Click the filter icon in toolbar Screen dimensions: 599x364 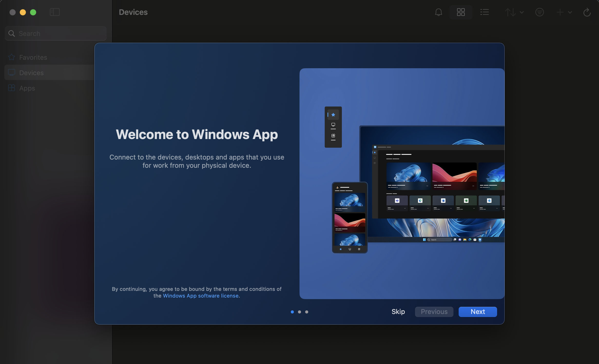(539, 12)
